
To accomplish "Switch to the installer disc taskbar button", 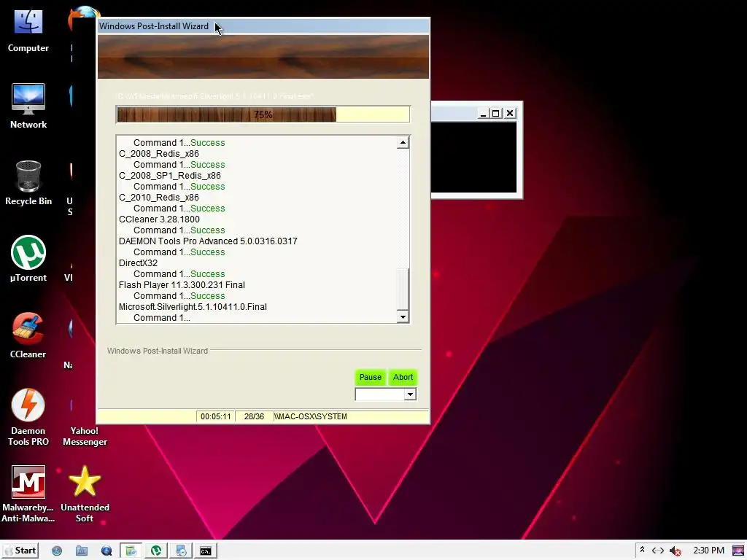I will 181,551.
